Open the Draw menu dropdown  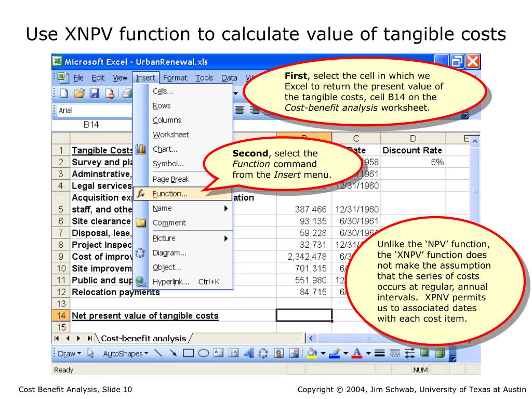tap(69, 353)
